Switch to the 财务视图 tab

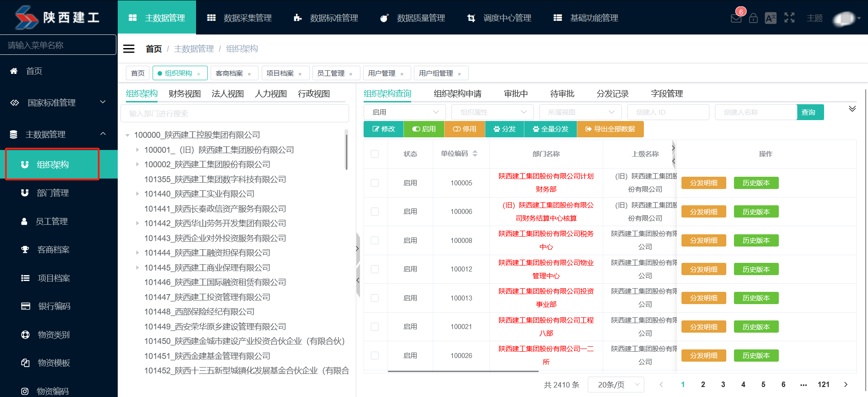[185, 94]
